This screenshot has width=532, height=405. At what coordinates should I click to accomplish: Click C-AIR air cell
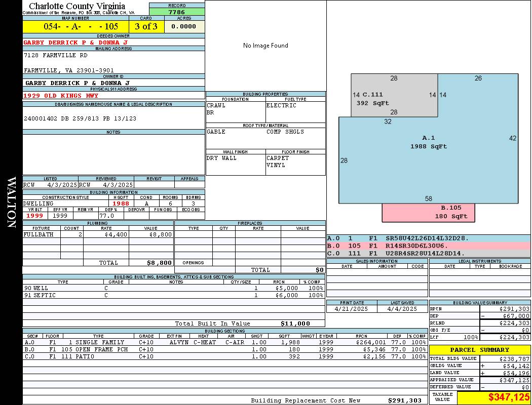pyautogui.click(x=235, y=343)
